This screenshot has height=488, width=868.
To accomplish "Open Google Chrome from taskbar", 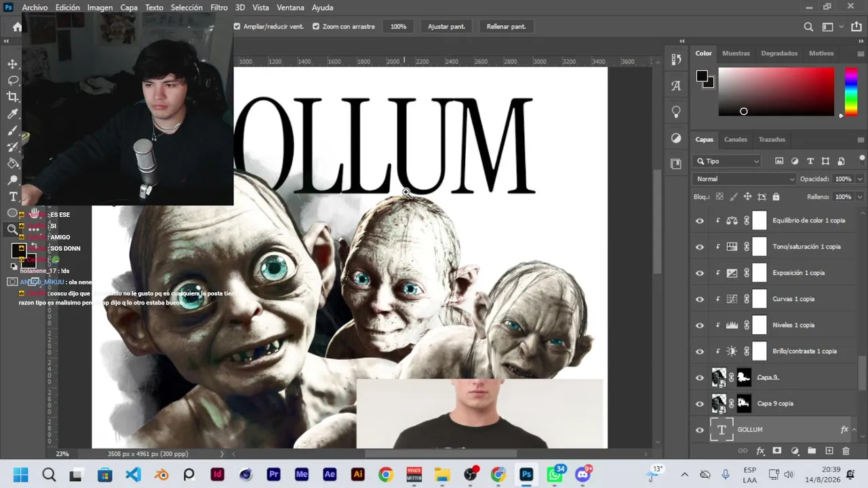I will 385,474.
